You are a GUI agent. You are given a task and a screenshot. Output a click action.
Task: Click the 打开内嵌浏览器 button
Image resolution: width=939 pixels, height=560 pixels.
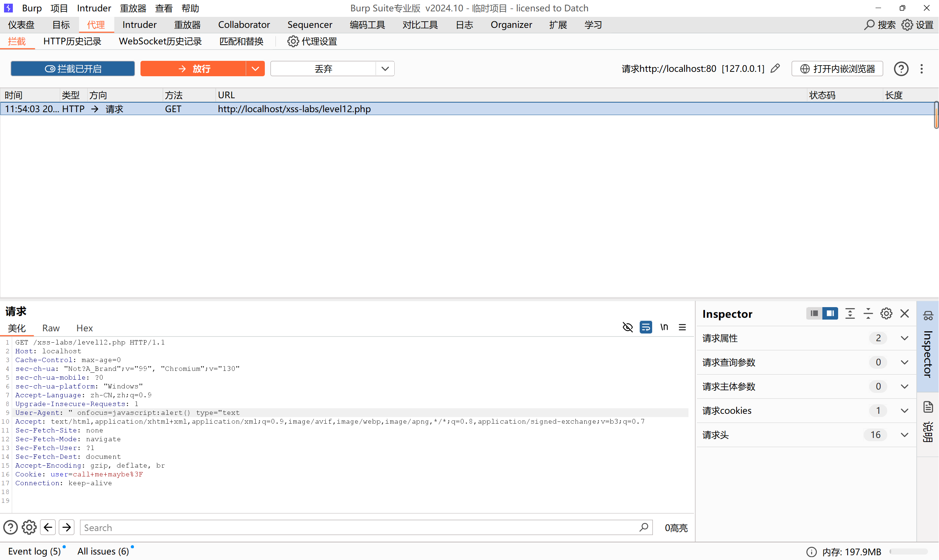click(837, 69)
